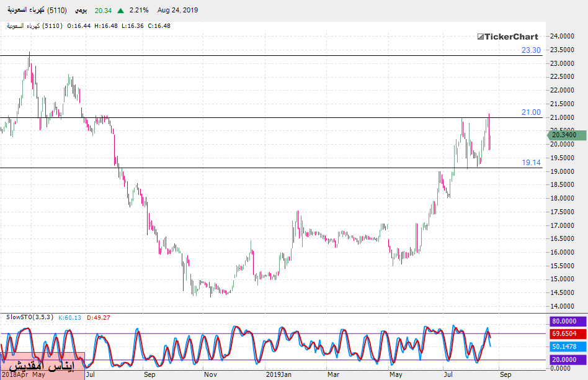588x380 pixels.
Task: Click the SlowSTO(3,5,3) indicator title
Action: (30, 317)
